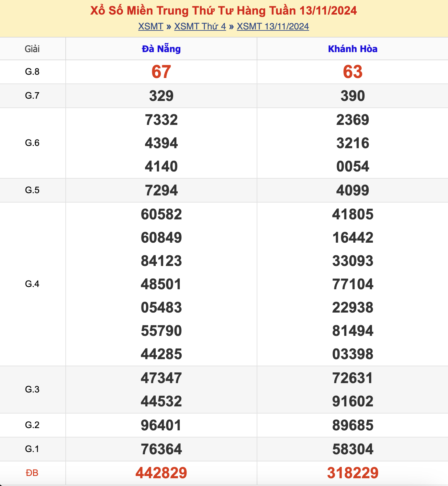This screenshot has height=486, width=448.
Task: Click G.4 number 03398
Action: click(x=353, y=354)
